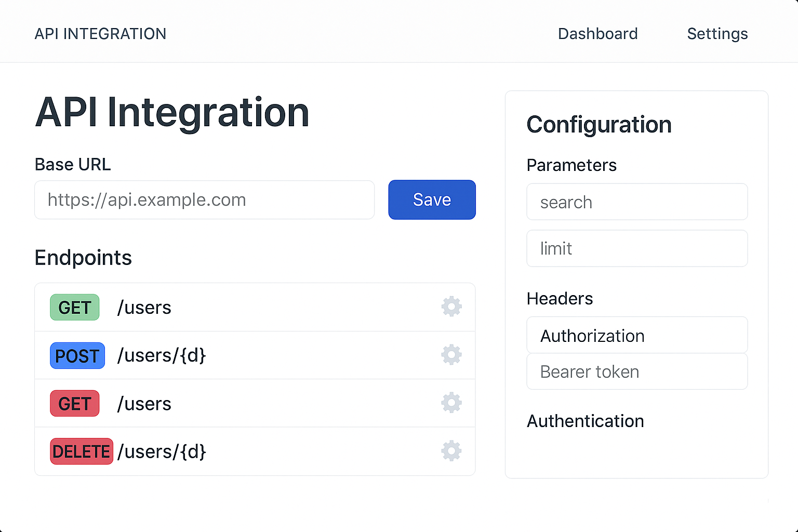Click the Authorization header name field
This screenshot has height=532, width=798.
(x=637, y=336)
